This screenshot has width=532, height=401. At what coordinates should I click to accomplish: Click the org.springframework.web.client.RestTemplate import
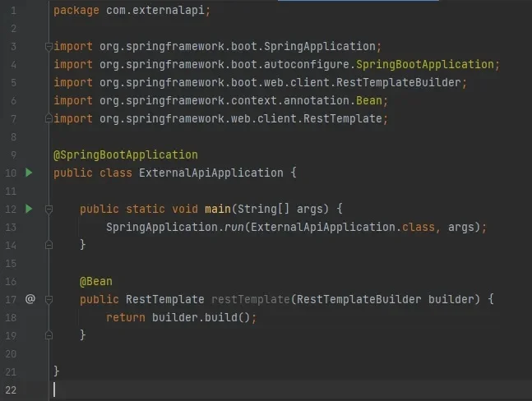click(220, 118)
